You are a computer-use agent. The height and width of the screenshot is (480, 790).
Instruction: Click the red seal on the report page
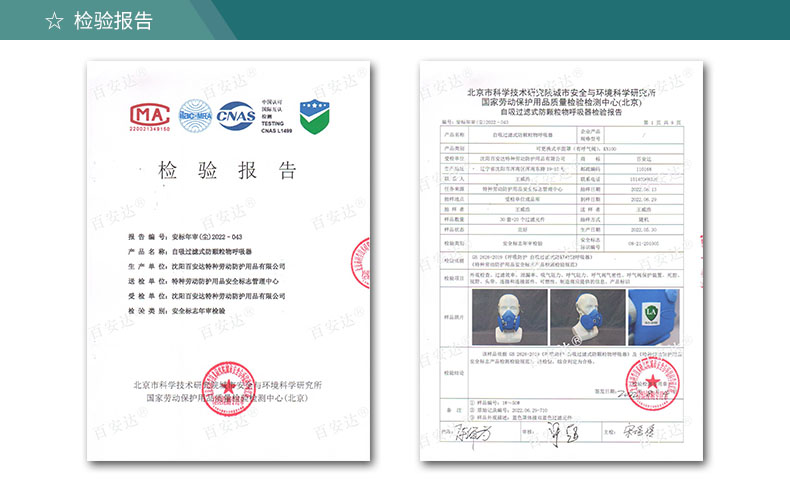click(652, 384)
